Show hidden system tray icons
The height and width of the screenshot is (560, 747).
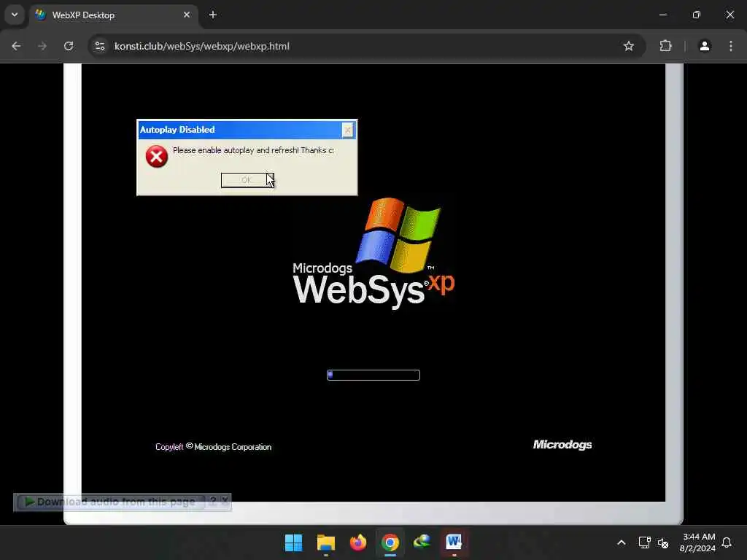622,542
